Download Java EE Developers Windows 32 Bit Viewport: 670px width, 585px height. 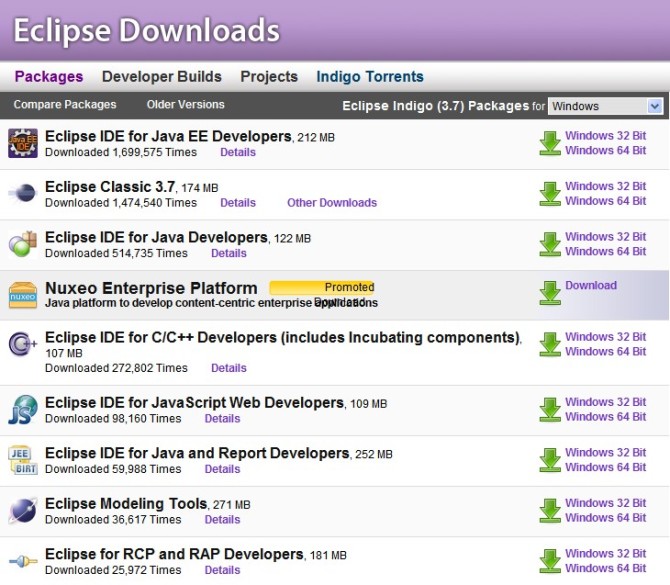(x=605, y=135)
